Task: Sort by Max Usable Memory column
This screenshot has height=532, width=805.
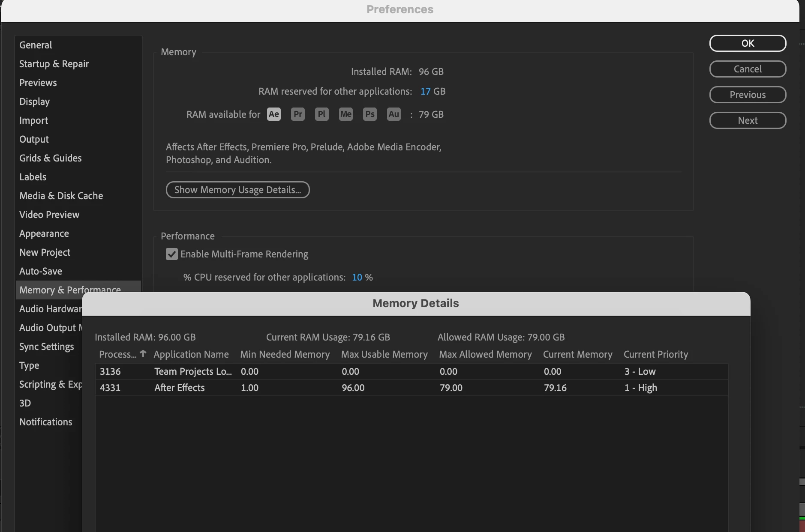Action: coord(384,354)
